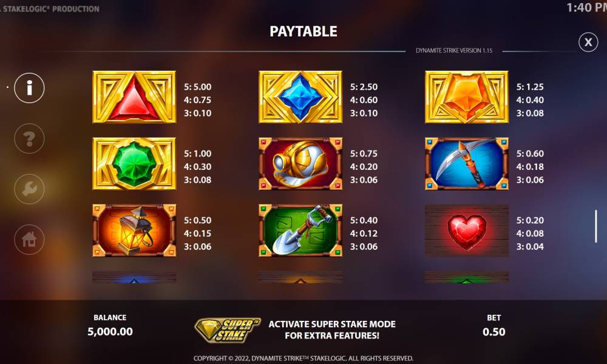Click the paytable vertical scrollbar handle
Viewport: 607px width, 364px height.
[x=596, y=226]
